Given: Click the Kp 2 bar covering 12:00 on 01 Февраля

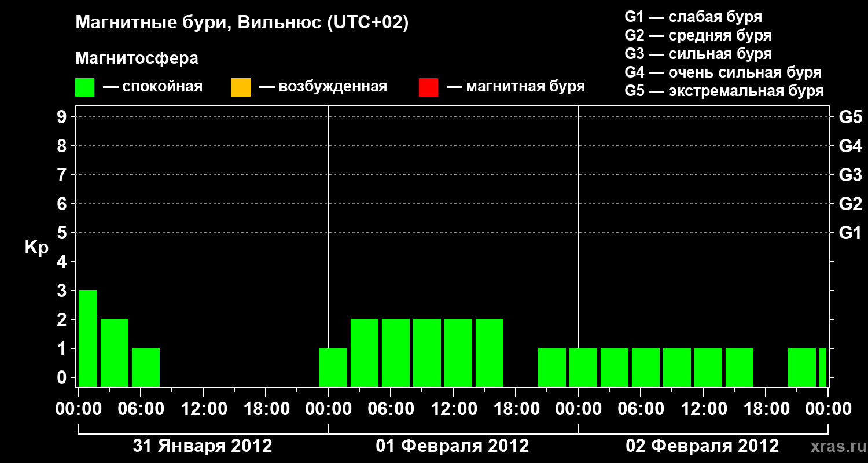Looking at the screenshot, I should [x=458, y=352].
